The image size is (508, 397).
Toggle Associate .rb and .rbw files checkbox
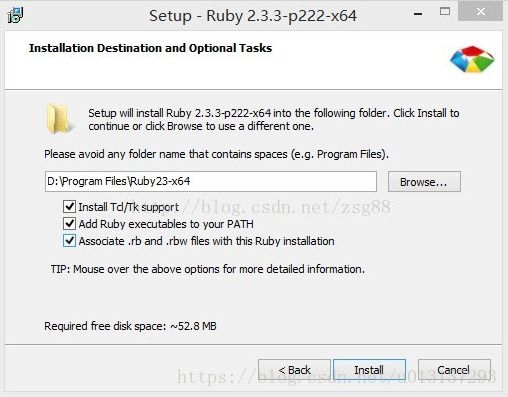click(x=69, y=241)
